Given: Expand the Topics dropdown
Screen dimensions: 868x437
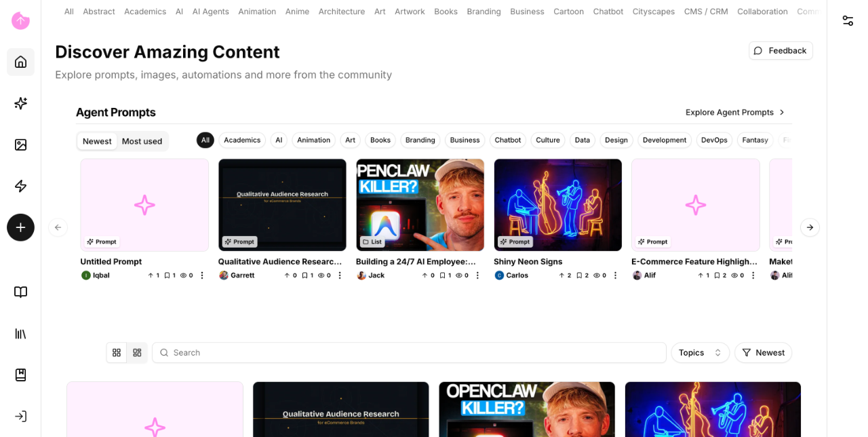Looking at the screenshot, I should 700,353.
